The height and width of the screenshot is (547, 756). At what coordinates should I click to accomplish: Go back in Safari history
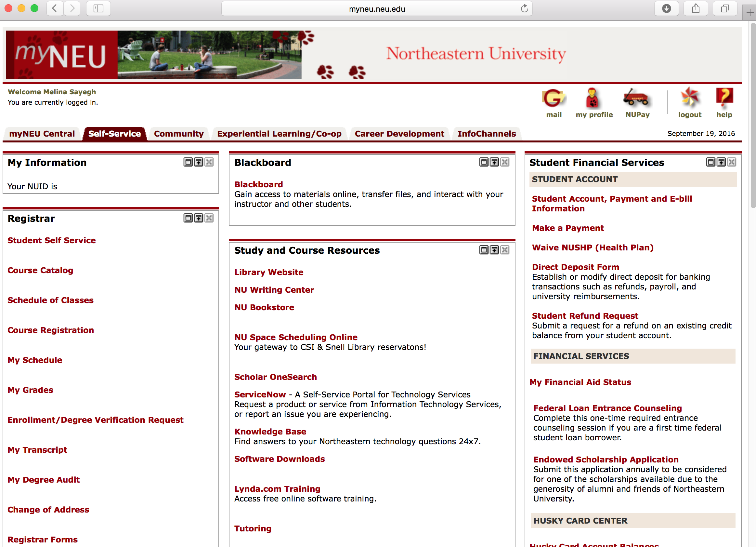[55, 8]
